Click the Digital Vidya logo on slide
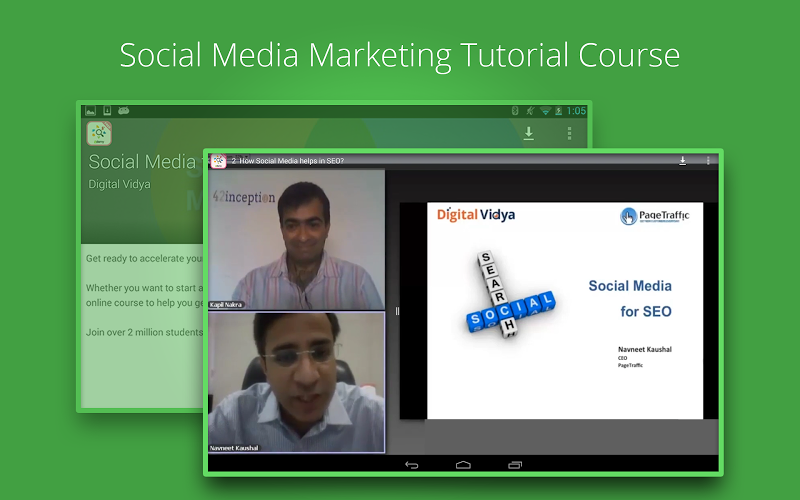800x500 pixels. pyautogui.click(x=476, y=215)
